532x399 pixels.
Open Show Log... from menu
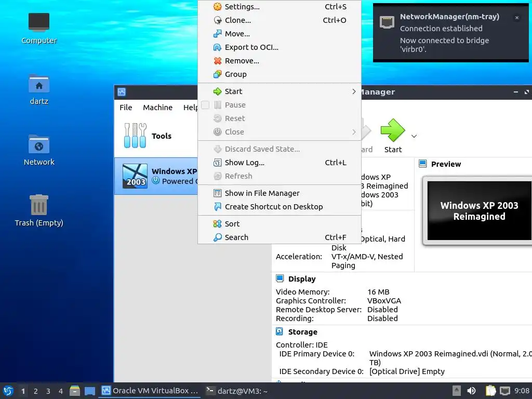pos(280,163)
